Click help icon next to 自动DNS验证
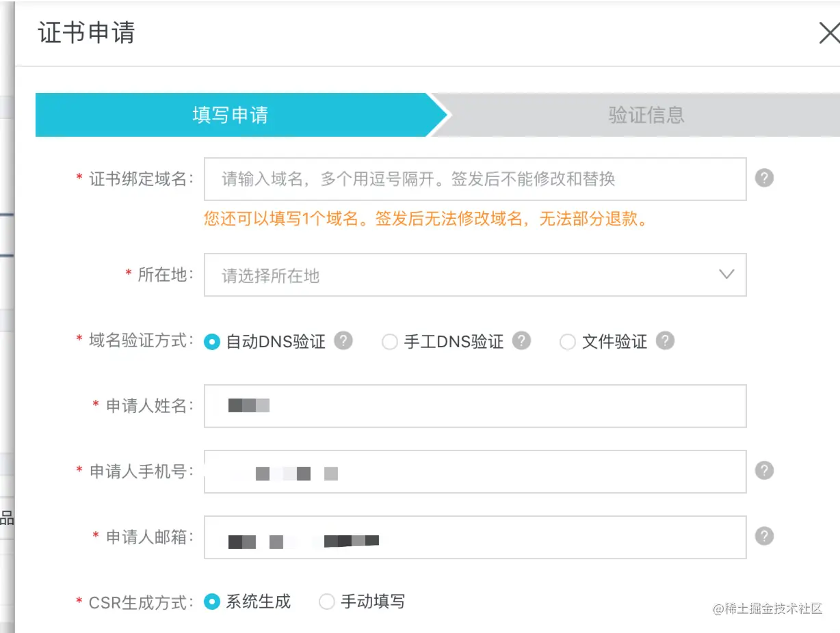Viewport: 840px width, 633px height. pos(343,340)
